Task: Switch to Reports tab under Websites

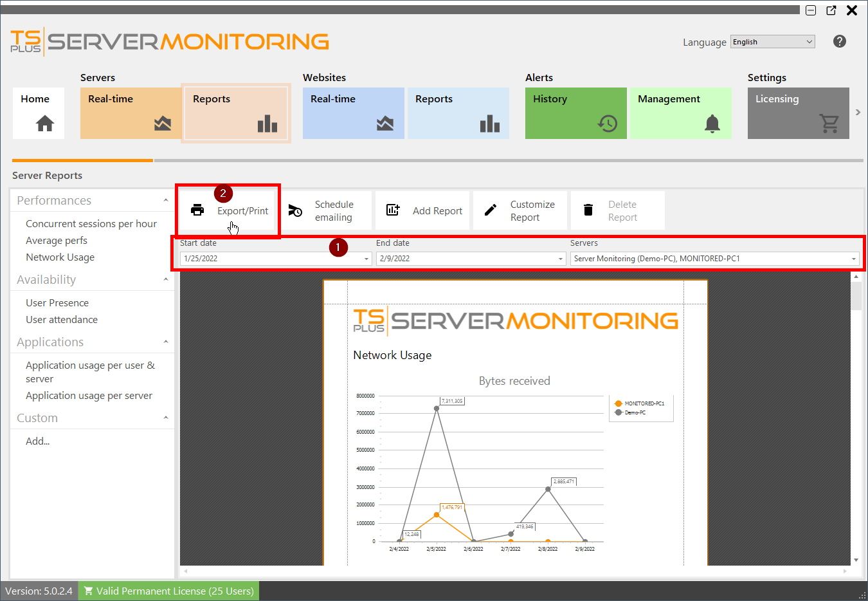Action: pyautogui.click(x=458, y=113)
